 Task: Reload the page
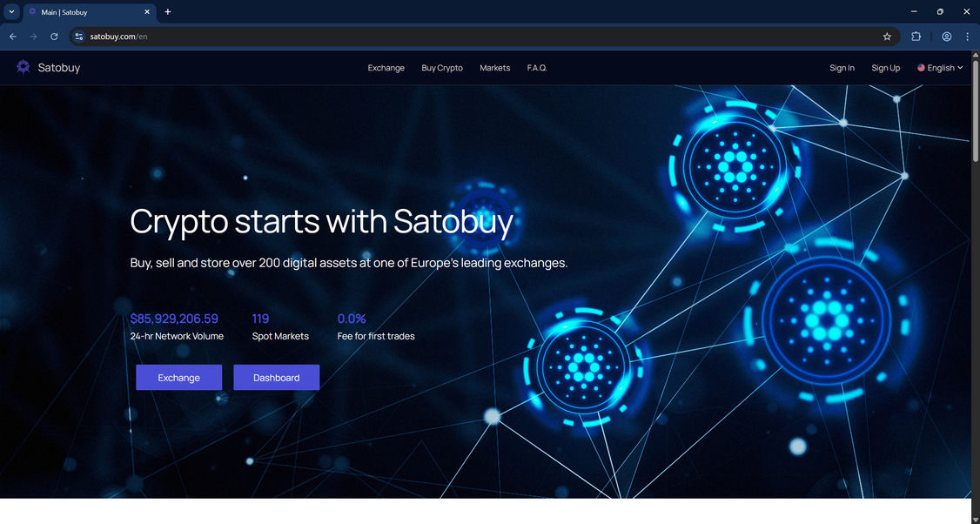click(x=54, y=37)
